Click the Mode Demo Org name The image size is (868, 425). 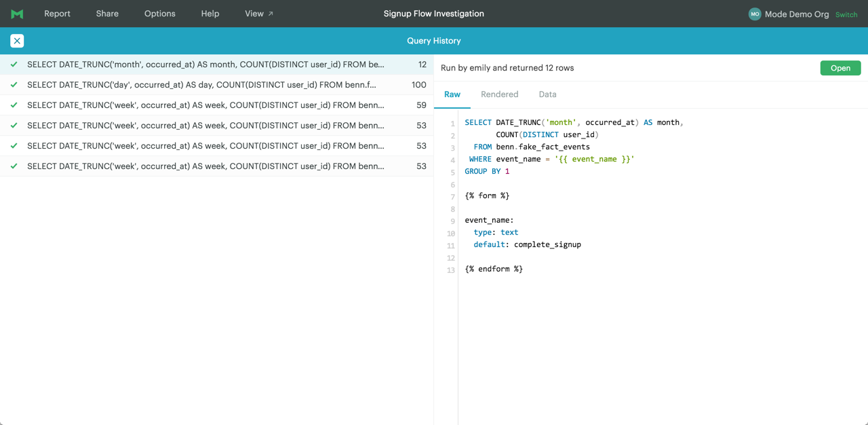click(x=797, y=14)
